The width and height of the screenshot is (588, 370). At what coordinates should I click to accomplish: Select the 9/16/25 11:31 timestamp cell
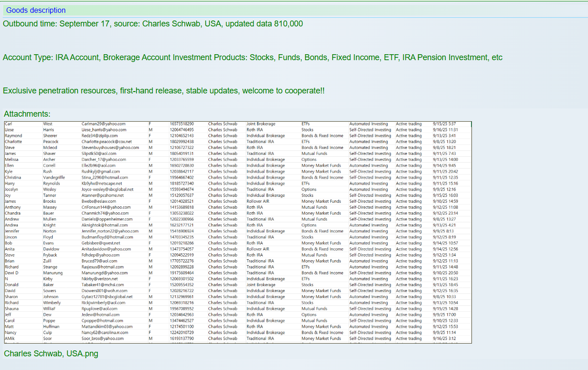(445, 130)
